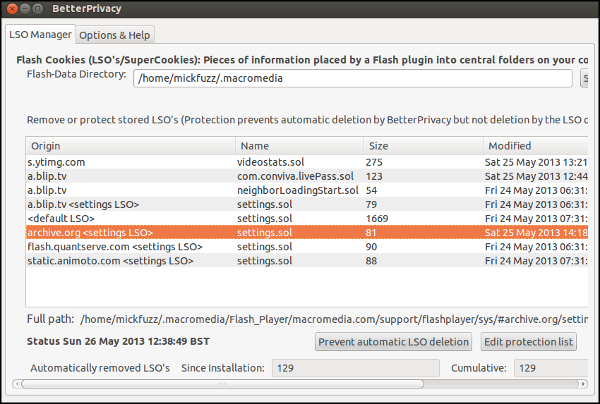Viewport: 600px width, 404px height.
Task: Select the flash.quantserve.com settings LSO row
Action: (130, 247)
